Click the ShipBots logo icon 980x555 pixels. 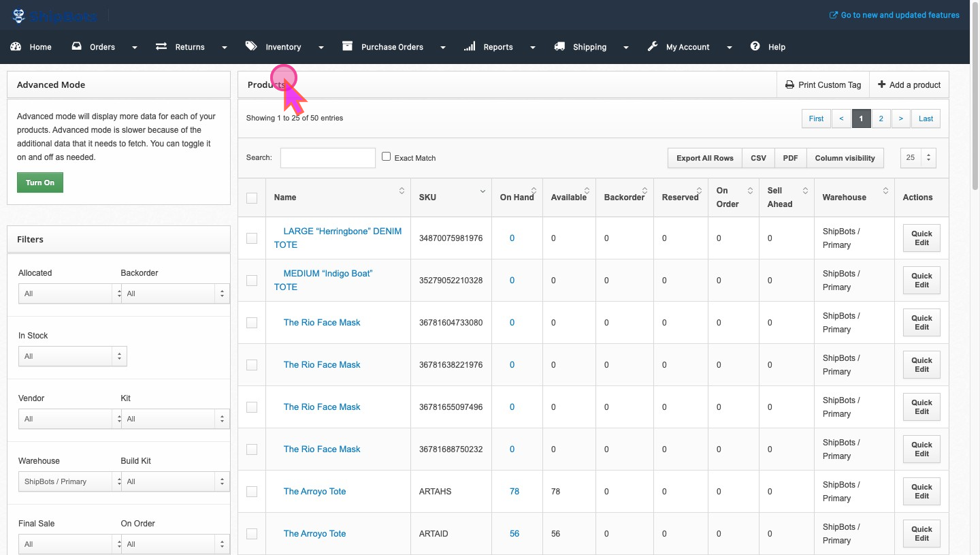(x=18, y=15)
